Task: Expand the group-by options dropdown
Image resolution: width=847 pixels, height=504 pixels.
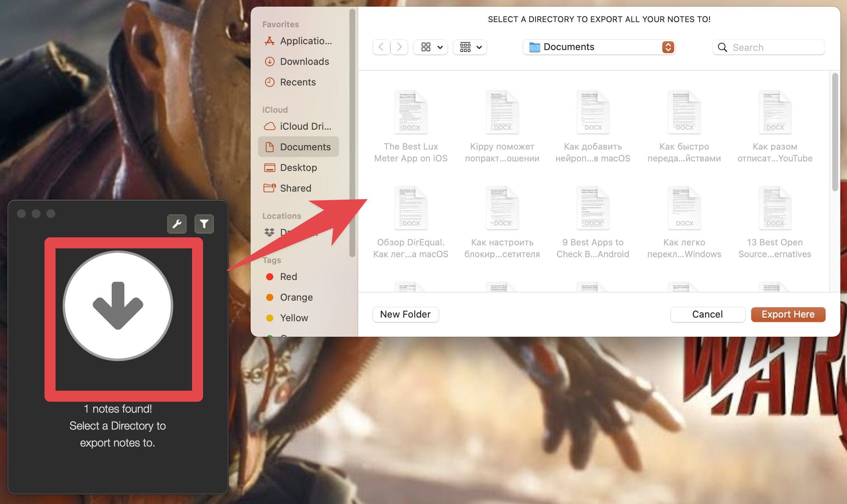Action: click(470, 47)
